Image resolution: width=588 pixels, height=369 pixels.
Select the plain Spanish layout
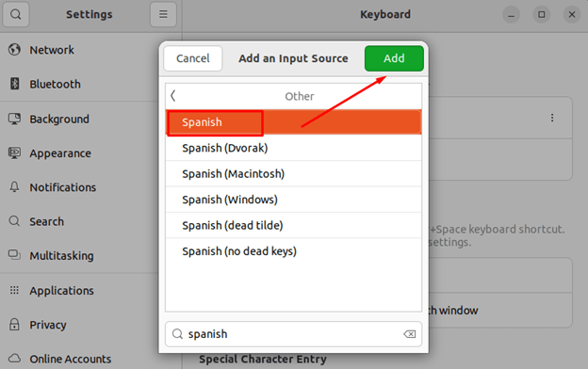(x=294, y=122)
